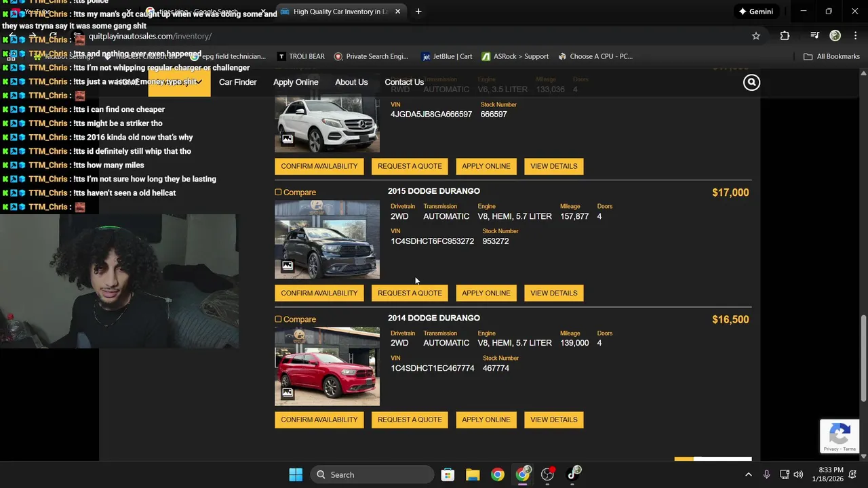Click the reCAPTCHA badge
Viewport: 868px width, 488px height.
point(840,436)
